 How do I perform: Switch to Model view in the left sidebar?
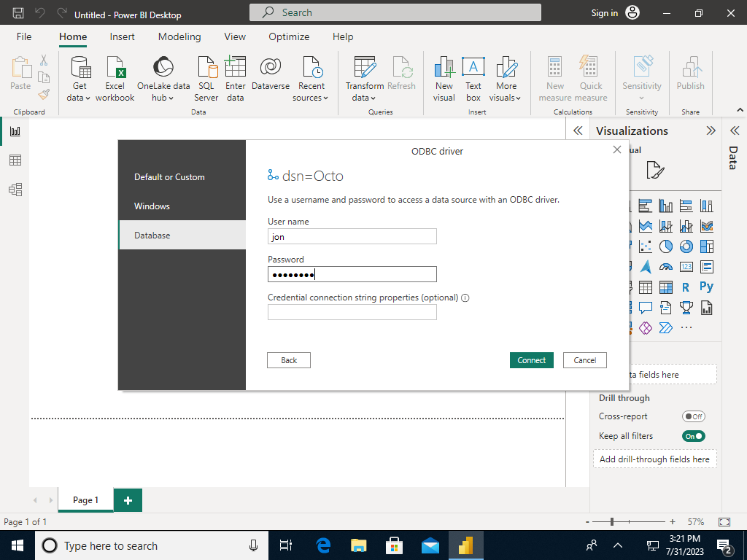pos(17,189)
